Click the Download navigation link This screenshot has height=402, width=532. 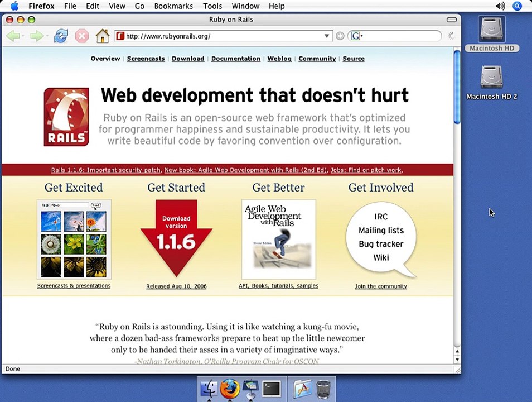(x=188, y=59)
